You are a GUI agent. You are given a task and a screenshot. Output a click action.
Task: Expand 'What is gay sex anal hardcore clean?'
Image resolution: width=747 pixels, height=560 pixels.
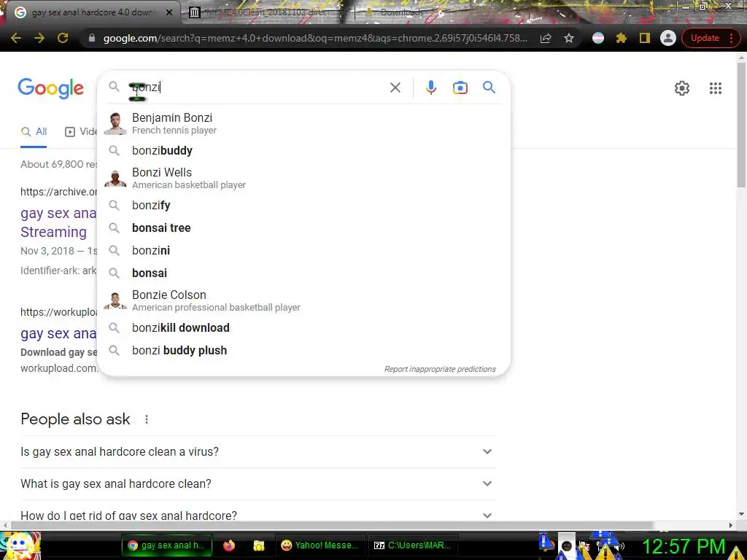258,484
